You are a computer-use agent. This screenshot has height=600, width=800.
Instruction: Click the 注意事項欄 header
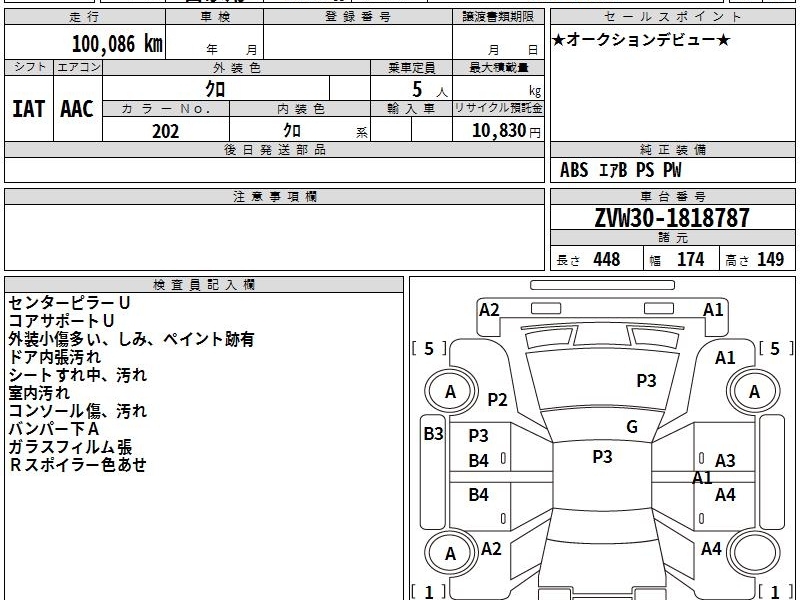tap(274, 196)
